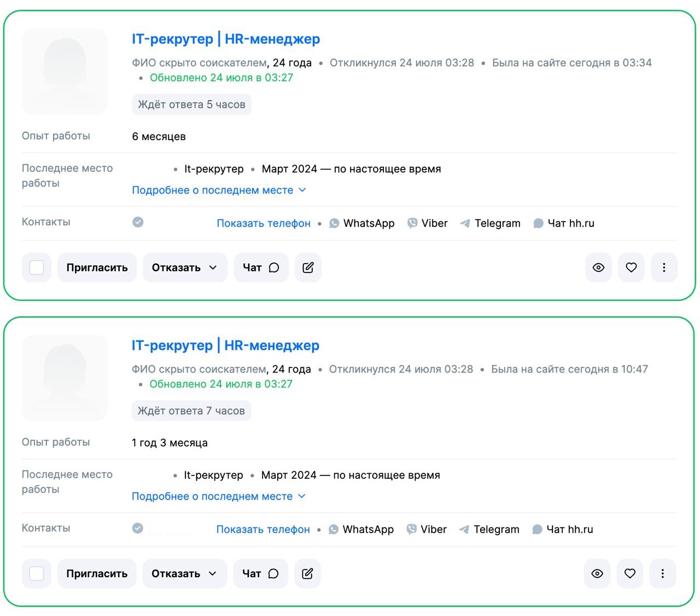Click the edit note icon in second card
Viewport: 700px width, 616px height.
click(307, 573)
